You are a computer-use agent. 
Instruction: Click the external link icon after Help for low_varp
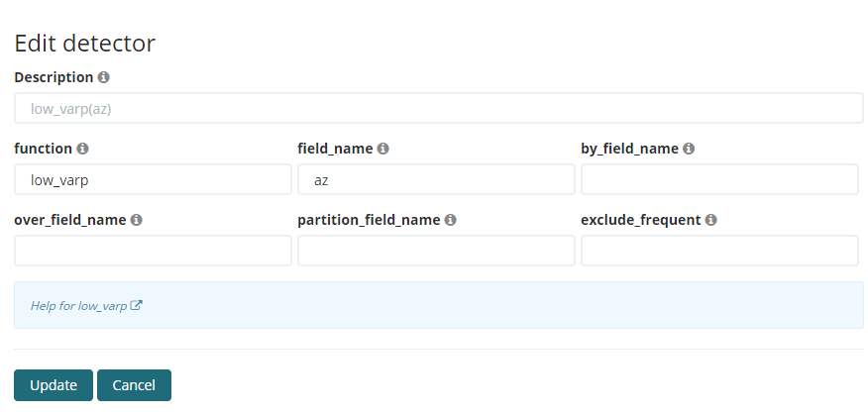coord(137,306)
